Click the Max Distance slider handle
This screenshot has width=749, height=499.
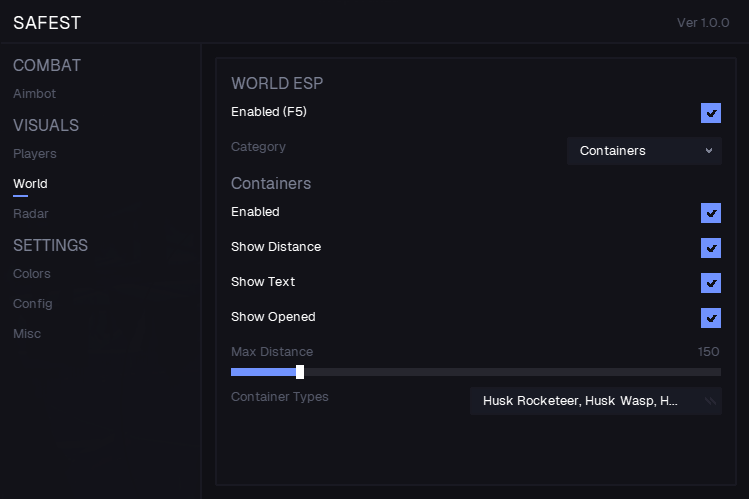tap(300, 372)
